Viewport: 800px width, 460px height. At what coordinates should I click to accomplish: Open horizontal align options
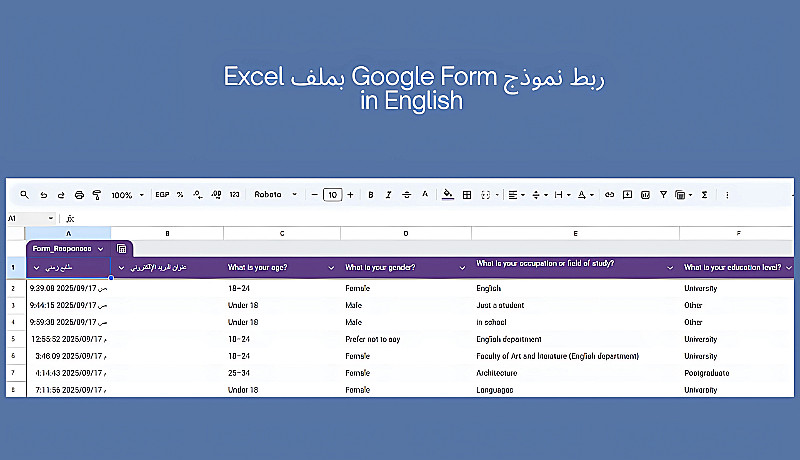(x=516, y=195)
